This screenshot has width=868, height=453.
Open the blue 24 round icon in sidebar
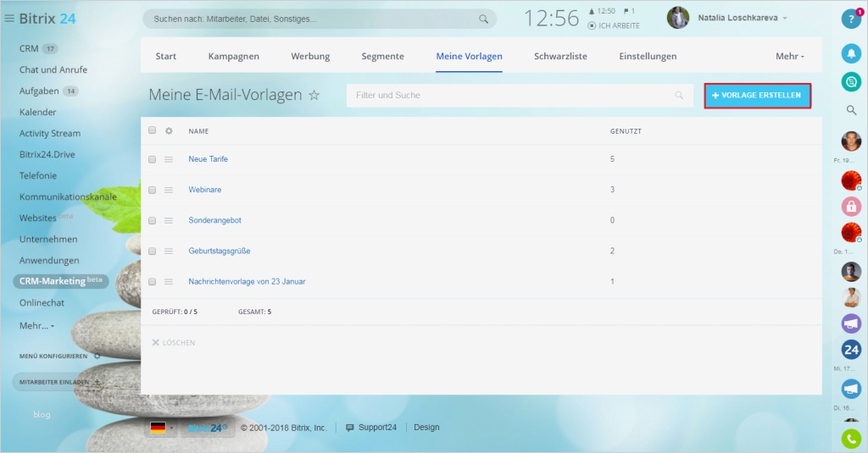[851, 350]
